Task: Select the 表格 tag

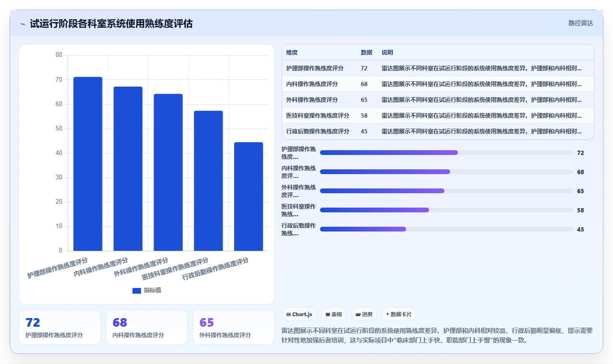Action: click(334, 314)
